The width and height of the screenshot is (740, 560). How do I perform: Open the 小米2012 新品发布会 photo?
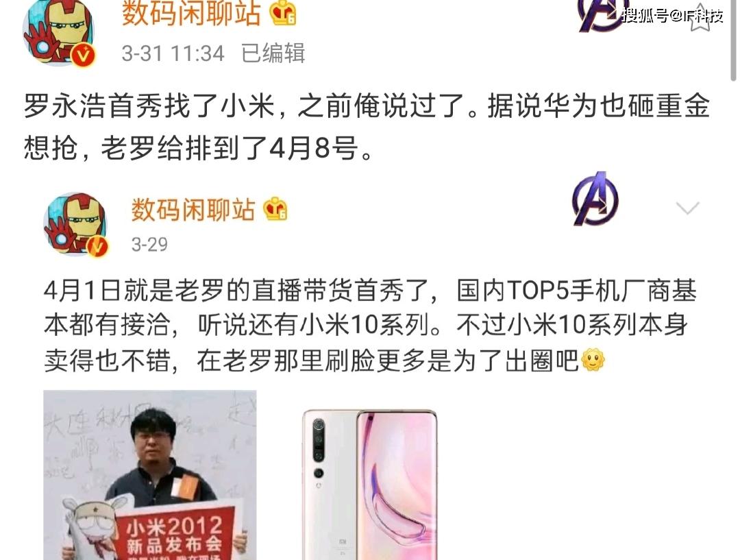click(x=150, y=475)
